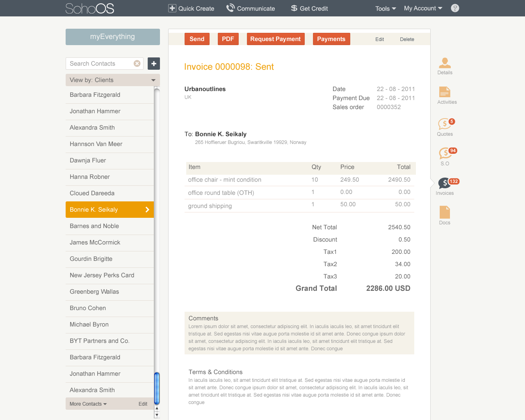Clear the Search Contacts field
This screenshot has height=420, width=525.
(x=137, y=64)
